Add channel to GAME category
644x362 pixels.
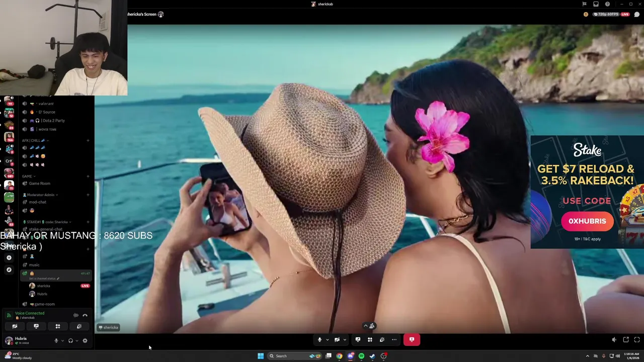pyautogui.click(x=88, y=176)
